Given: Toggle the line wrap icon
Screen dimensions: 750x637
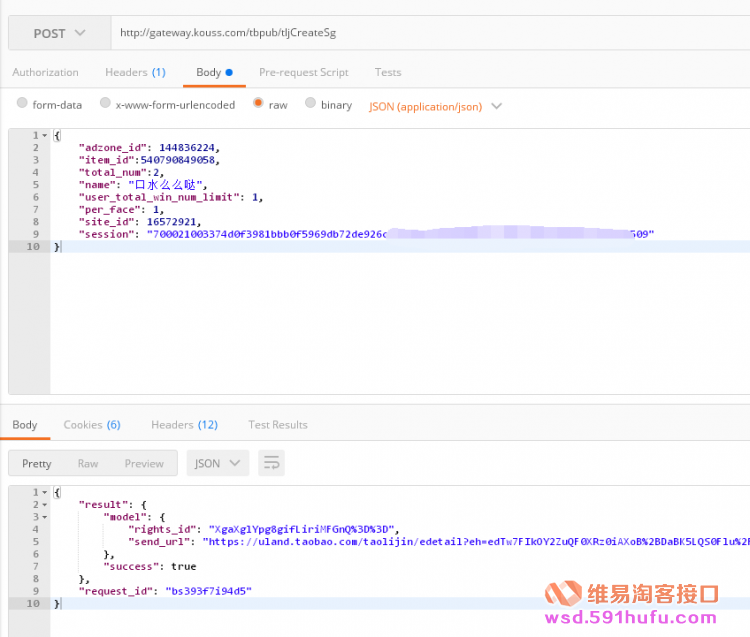Looking at the screenshot, I should coord(271,463).
